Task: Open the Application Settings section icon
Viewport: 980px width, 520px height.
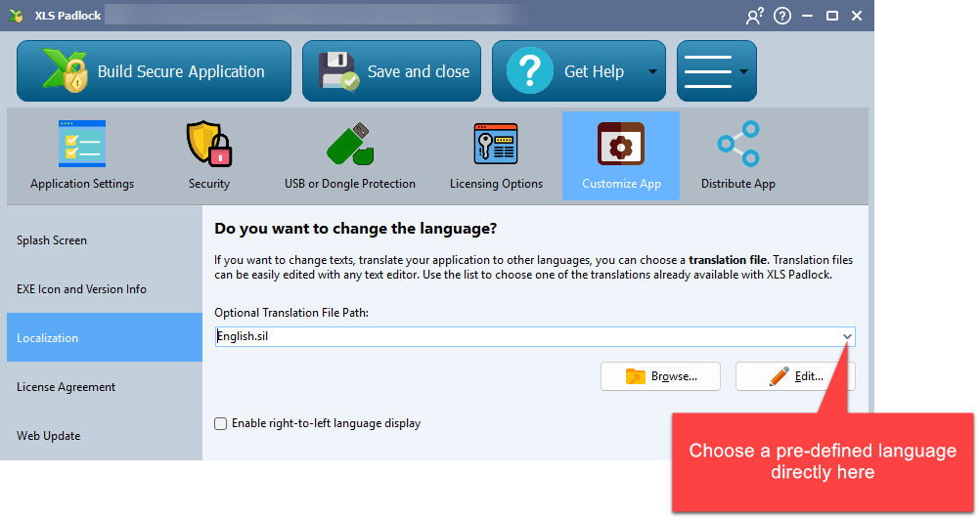Action: tap(82, 145)
